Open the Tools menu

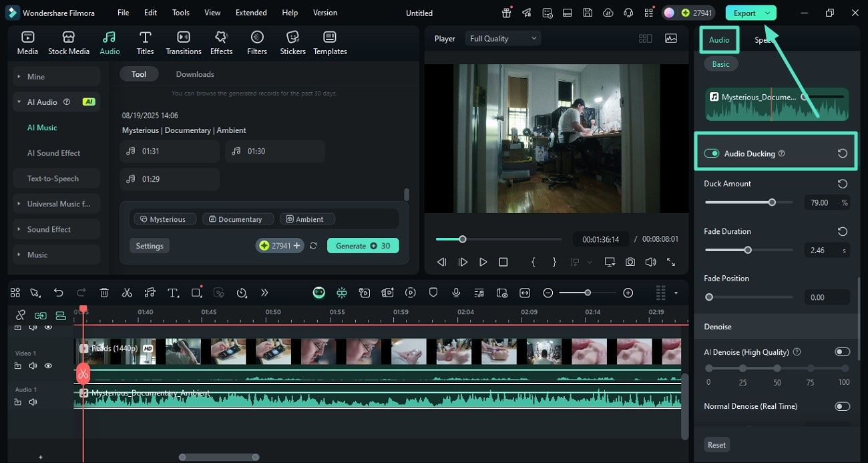point(180,13)
